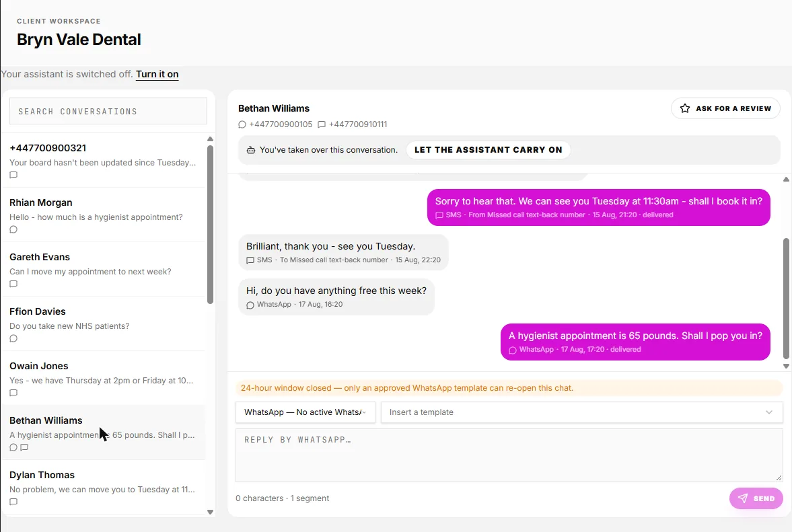
Task: Click the 'Brilliant, thank you' message bubble
Action: click(343, 252)
